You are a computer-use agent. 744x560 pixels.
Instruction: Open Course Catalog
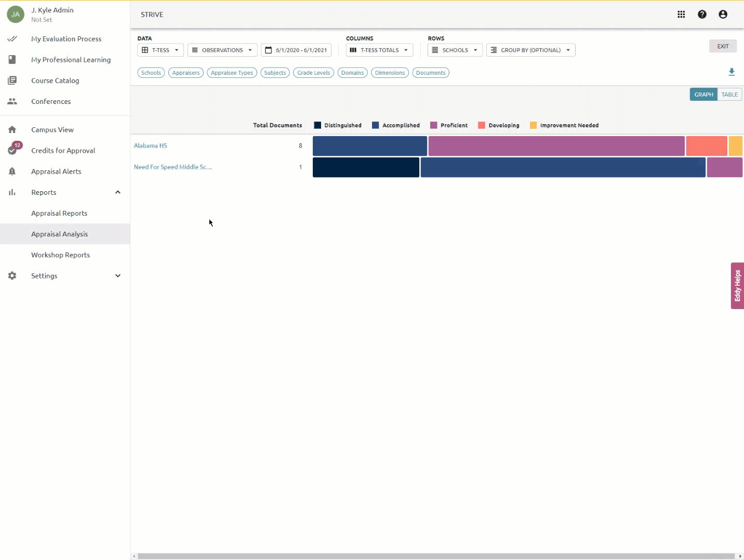55,81
